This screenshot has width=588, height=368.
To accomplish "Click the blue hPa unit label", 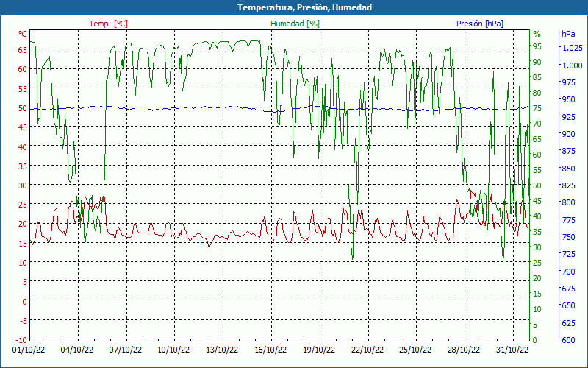I will point(568,34).
